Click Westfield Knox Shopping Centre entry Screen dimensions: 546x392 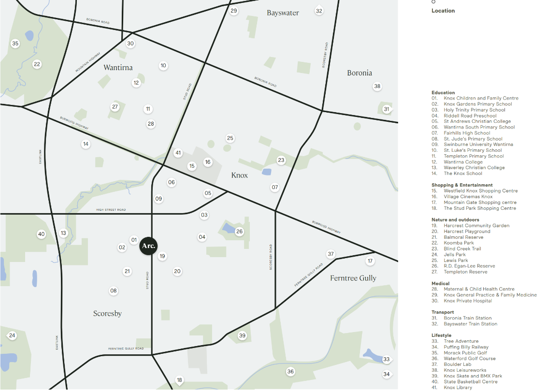coord(474,191)
